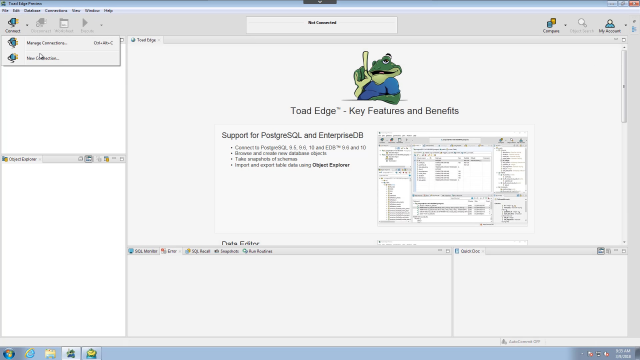The image size is (640, 360).
Task: Open My Account icon
Action: coord(610,23)
